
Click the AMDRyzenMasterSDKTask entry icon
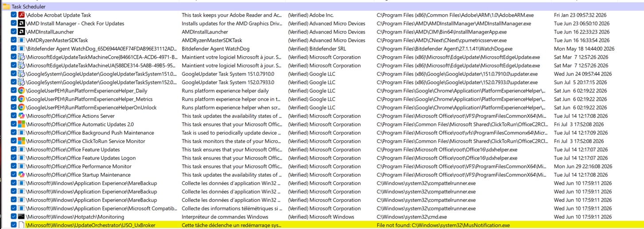(x=21, y=40)
